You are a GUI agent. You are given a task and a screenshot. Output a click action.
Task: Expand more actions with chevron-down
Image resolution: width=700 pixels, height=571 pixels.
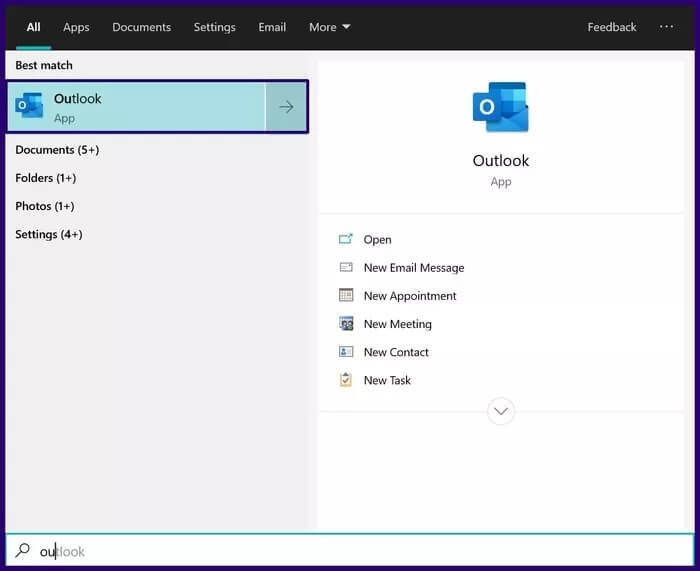pyautogui.click(x=500, y=411)
